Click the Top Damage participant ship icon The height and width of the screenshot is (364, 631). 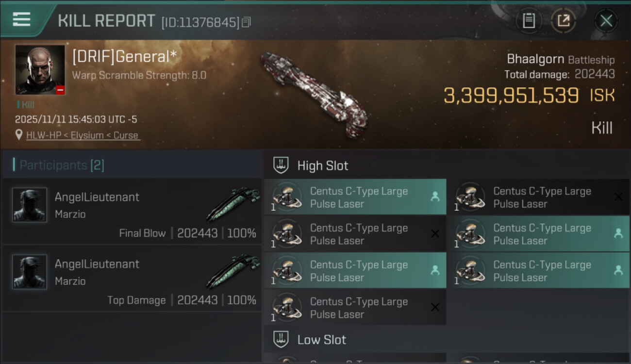click(x=233, y=272)
